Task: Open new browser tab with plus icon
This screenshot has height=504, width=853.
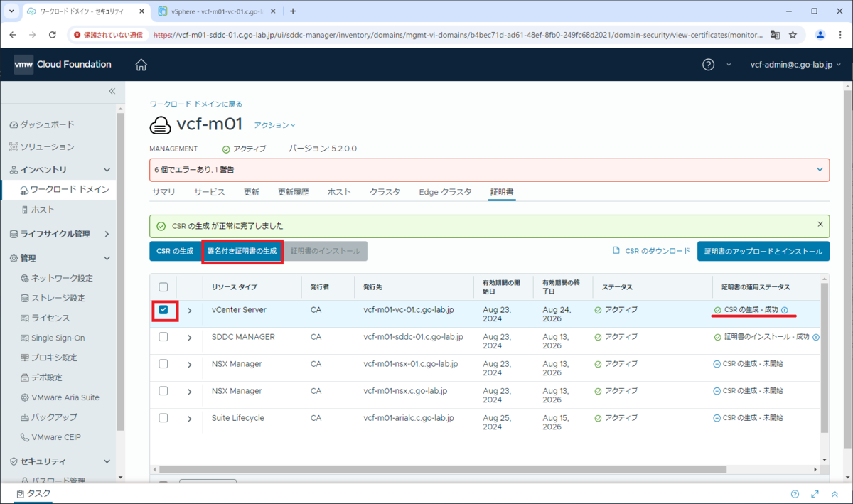Action: 293,11
